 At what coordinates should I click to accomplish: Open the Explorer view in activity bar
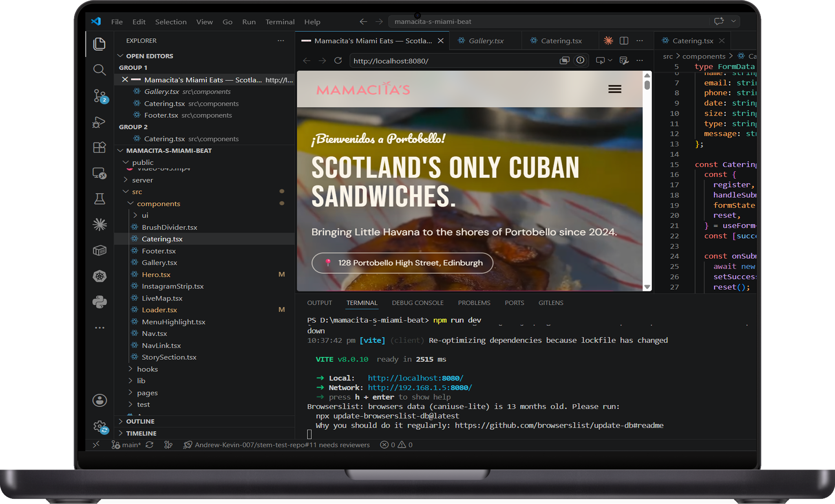(99, 44)
